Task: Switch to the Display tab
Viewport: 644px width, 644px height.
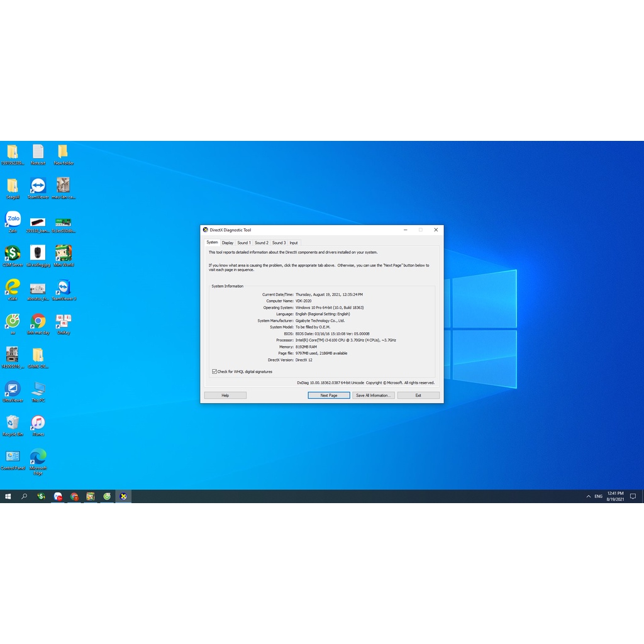Action: pyautogui.click(x=227, y=243)
